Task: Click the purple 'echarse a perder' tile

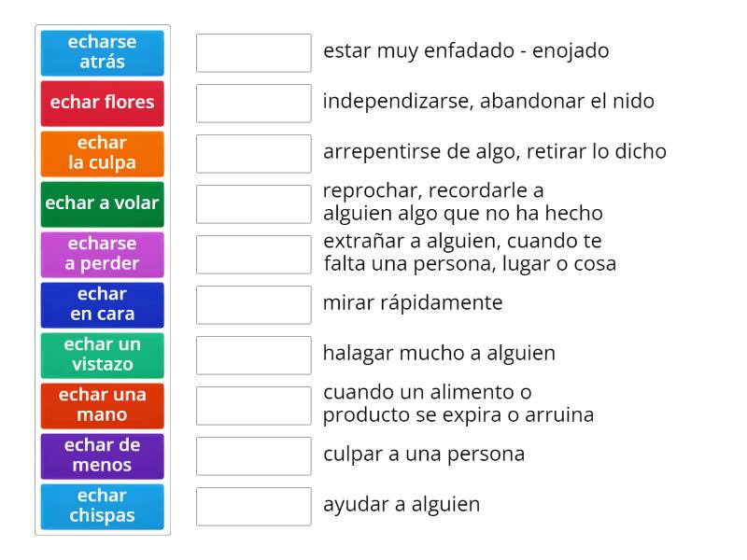Action: [103, 255]
